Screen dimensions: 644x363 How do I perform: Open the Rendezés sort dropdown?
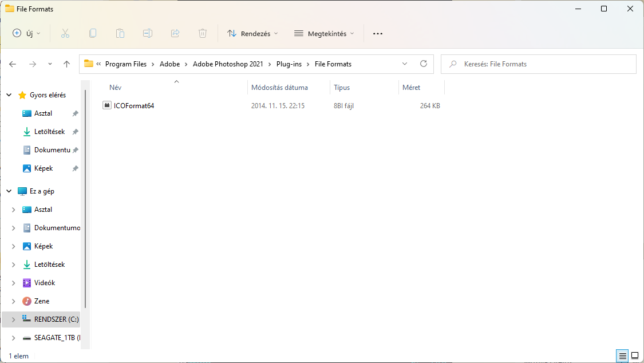[252, 33]
